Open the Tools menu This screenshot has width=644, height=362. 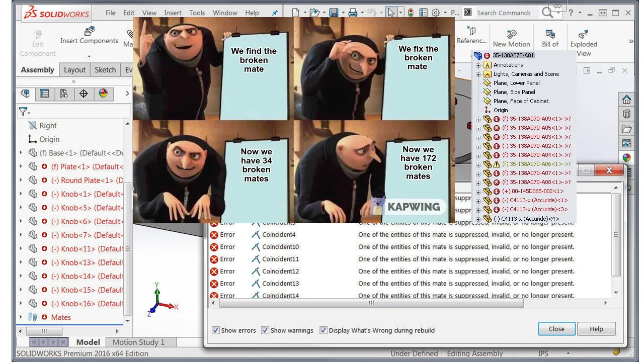click(x=197, y=13)
